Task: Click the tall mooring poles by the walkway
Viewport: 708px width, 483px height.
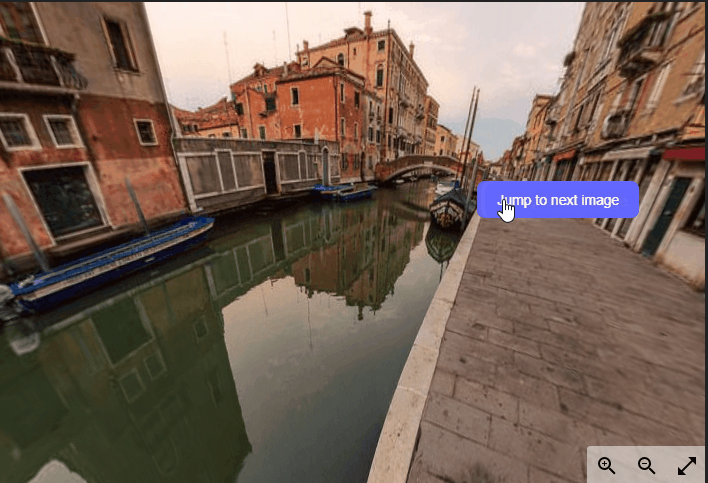Action: (470, 140)
